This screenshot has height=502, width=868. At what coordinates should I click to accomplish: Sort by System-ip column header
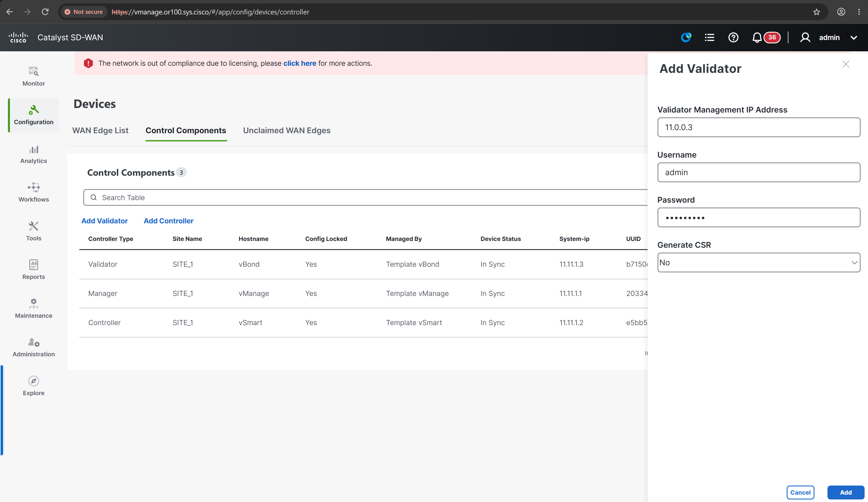click(574, 239)
